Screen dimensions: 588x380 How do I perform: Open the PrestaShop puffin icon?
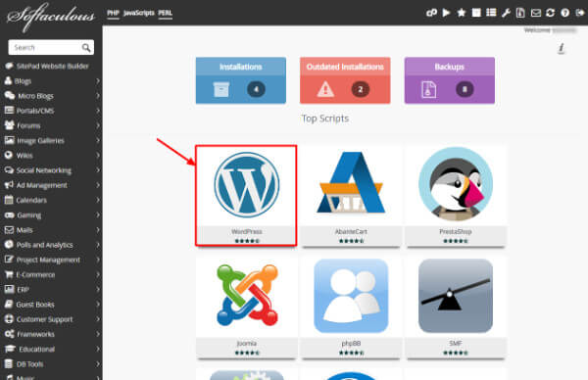click(456, 184)
